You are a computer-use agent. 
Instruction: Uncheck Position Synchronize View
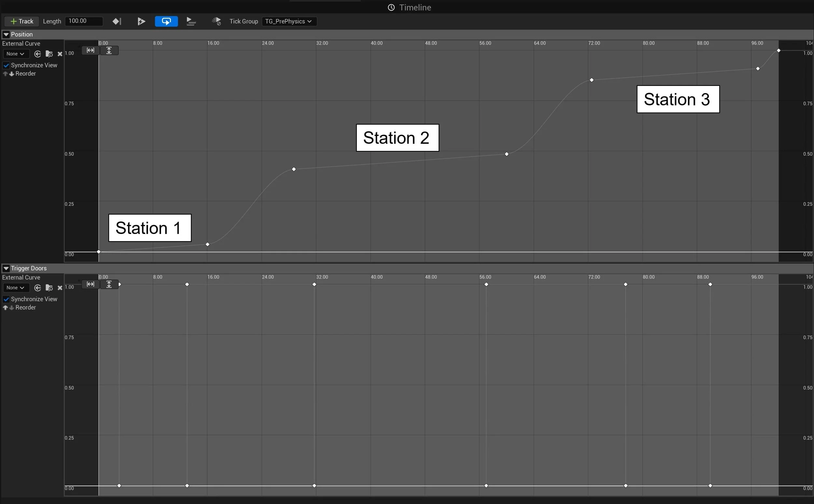click(x=6, y=65)
